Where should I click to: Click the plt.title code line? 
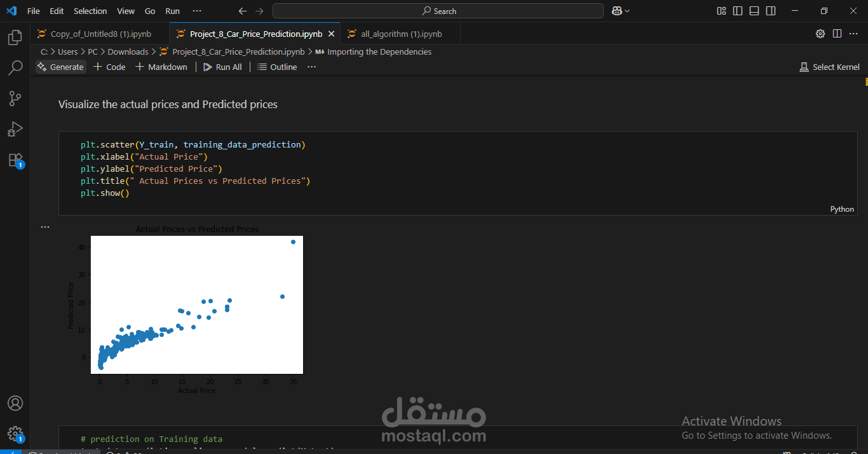[195, 181]
